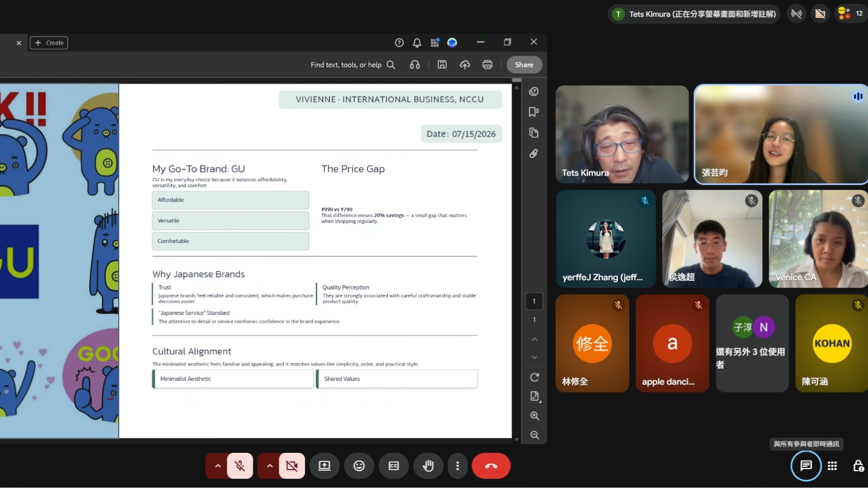The image size is (868, 488).
Task: Rotate the page with the rotate icon
Action: (x=534, y=377)
